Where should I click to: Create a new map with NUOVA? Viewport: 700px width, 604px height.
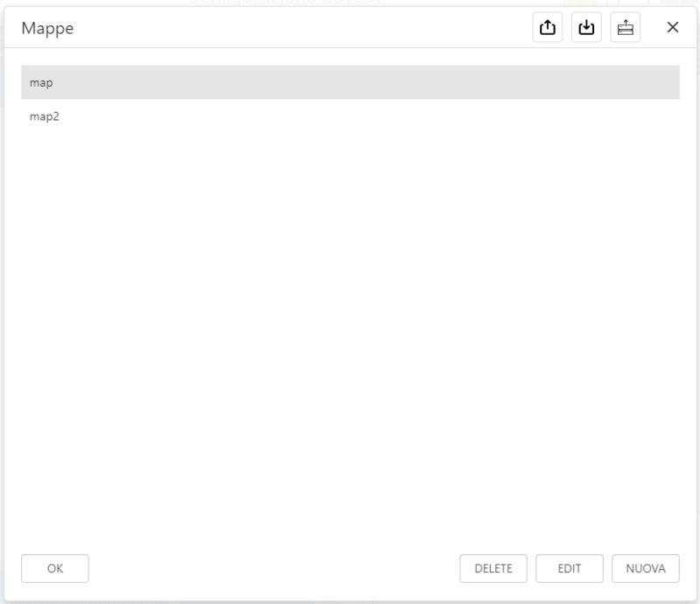point(646,568)
